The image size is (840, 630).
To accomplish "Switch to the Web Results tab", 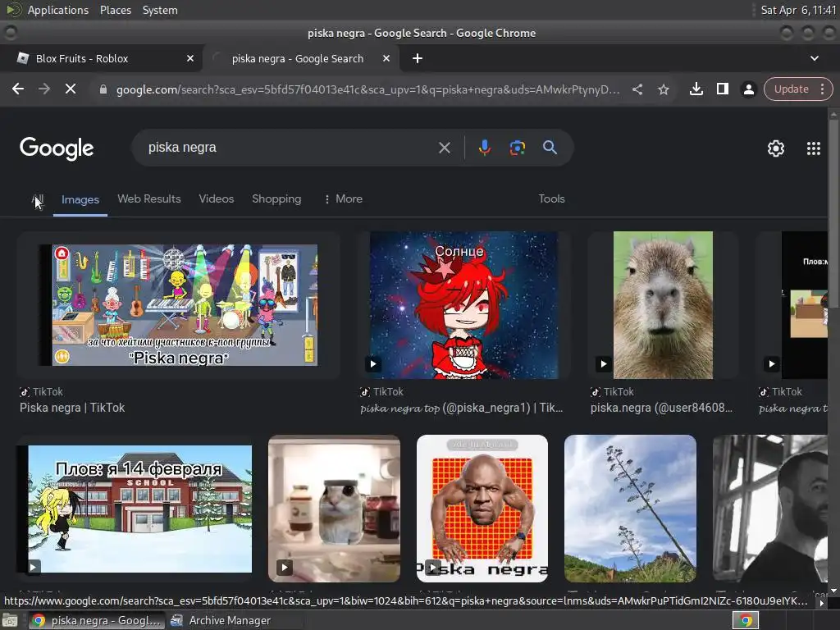I will tap(149, 199).
